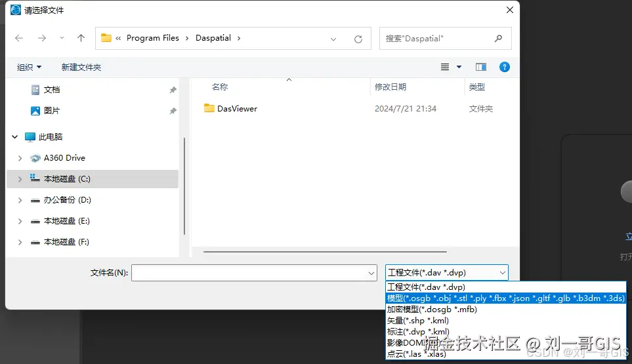Expand the A360 Drive node
Viewport: 632px width, 364px height.
tap(20, 158)
